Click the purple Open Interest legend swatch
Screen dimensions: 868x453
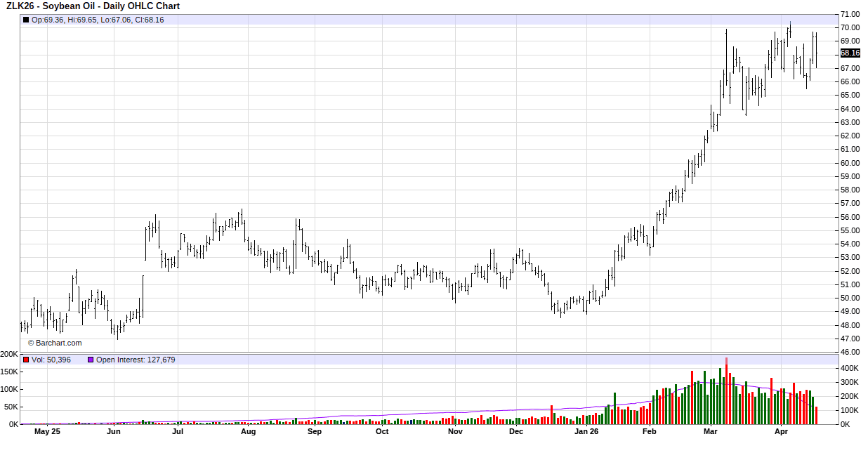[90, 360]
